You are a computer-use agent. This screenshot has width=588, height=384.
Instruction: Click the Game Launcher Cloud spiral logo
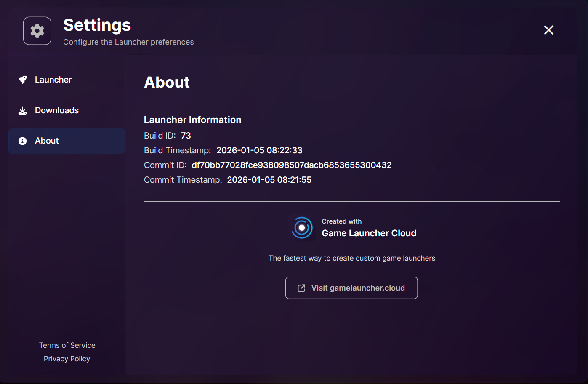coord(302,228)
